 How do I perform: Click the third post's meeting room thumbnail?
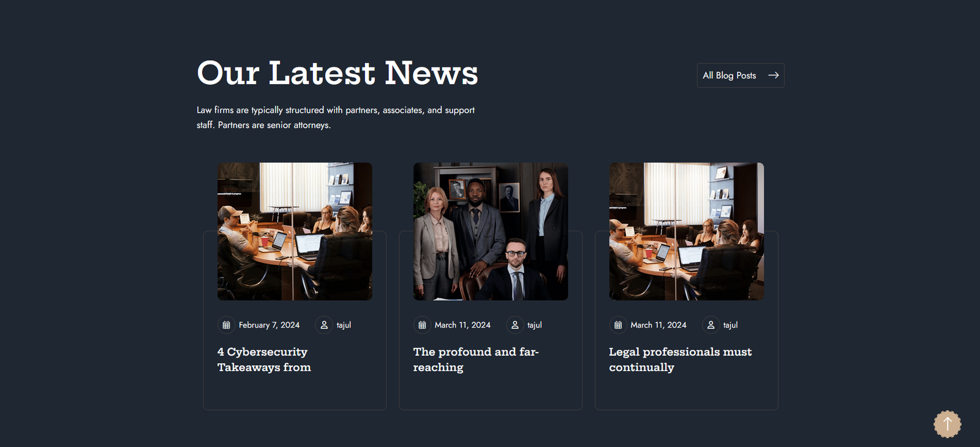point(687,231)
